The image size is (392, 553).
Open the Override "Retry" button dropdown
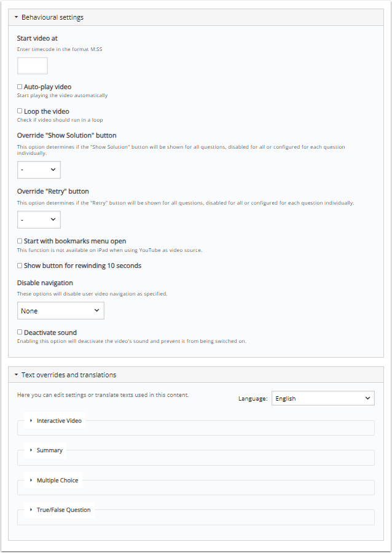[39, 219]
